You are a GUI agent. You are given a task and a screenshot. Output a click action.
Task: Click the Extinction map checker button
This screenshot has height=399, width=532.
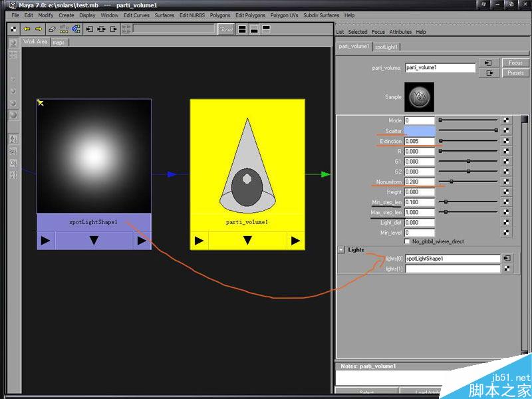click(x=506, y=141)
